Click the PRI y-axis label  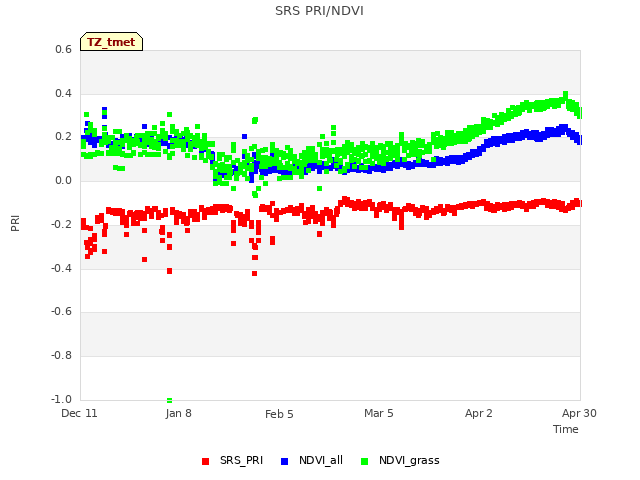coord(15,224)
